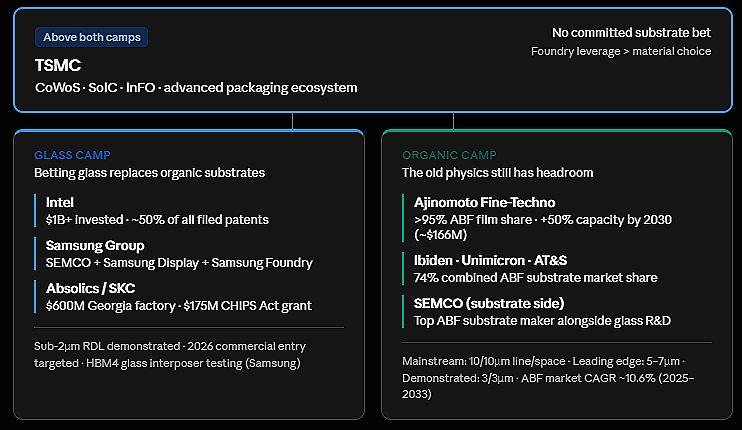
Task: Select the Samsung Group heading
Action: tap(95, 246)
